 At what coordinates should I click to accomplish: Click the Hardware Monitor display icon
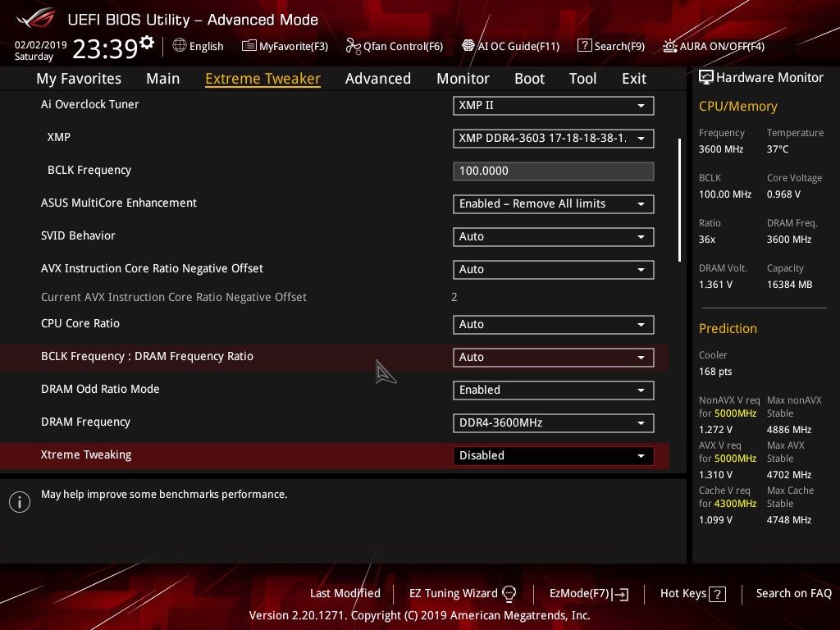tap(706, 77)
